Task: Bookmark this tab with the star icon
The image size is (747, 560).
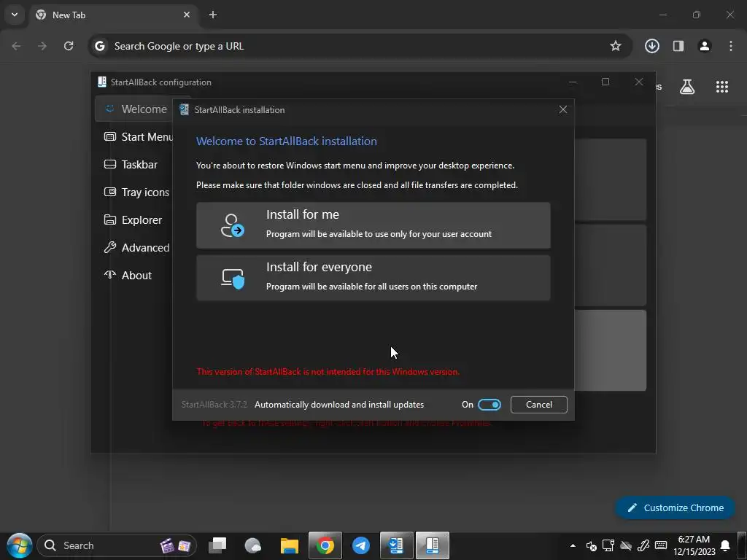Action: tap(616, 46)
